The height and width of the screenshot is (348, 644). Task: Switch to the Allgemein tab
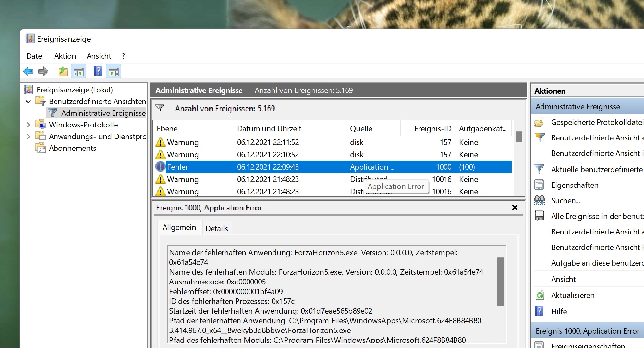click(x=179, y=227)
